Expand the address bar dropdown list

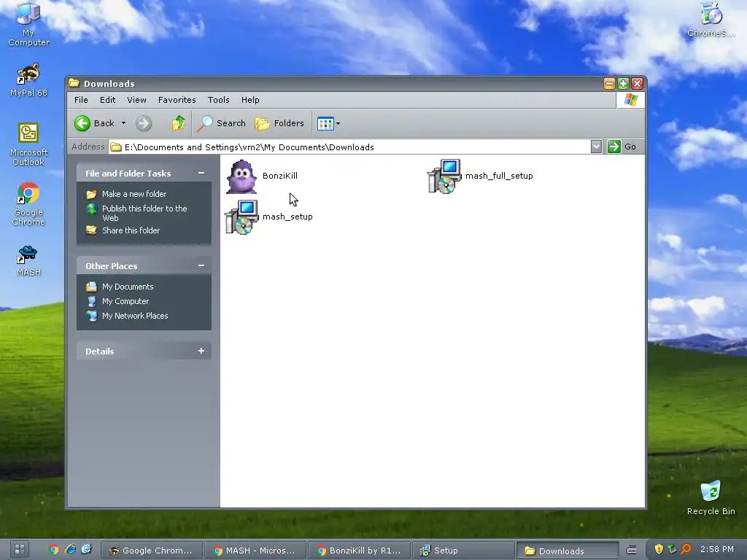pos(596,147)
